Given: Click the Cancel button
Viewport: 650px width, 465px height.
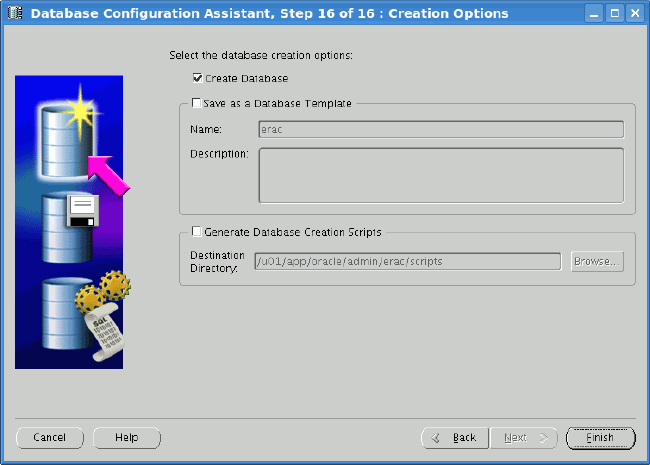Looking at the screenshot, I should [50, 438].
